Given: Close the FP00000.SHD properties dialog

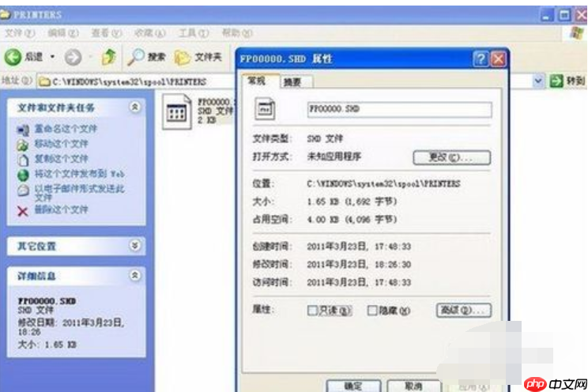Looking at the screenshot, I should pyautogui.click(x=499, y=59).
